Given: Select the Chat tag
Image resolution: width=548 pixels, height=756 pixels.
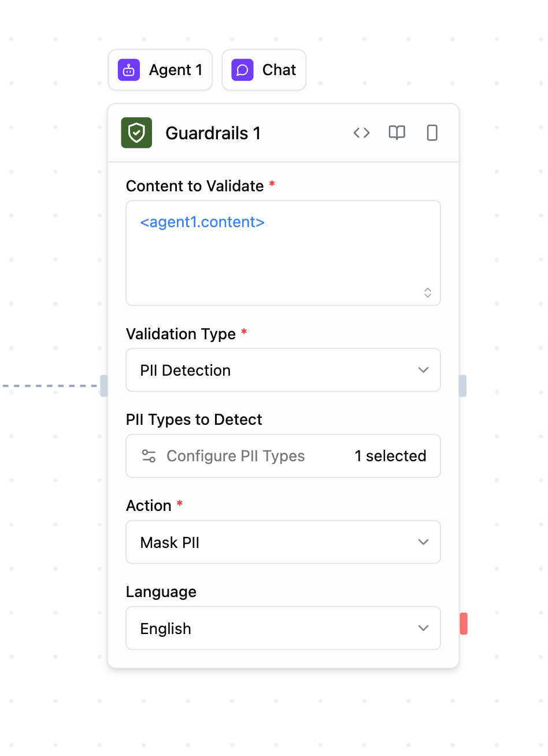Looking at the screenshot, I should click(x=264, y=70).
